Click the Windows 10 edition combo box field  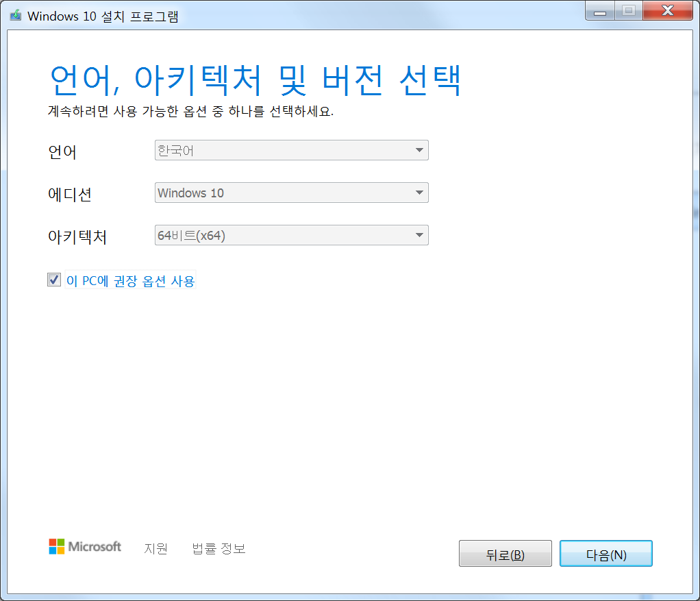click(x=281, y=193)
